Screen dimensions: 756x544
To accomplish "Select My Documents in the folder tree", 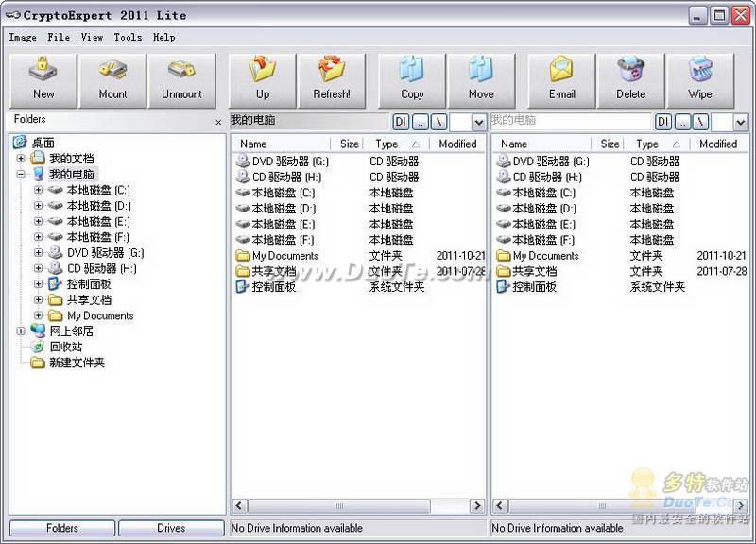I will [x=100, y=315].
